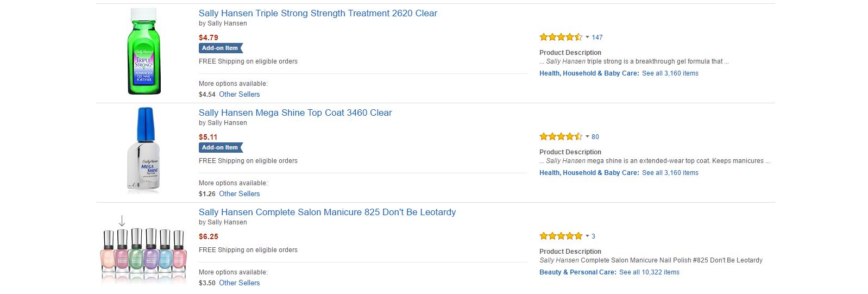868x294 pixels.
Task: View Other Sellers offering from $3.50
Action: tap(239, 283)
